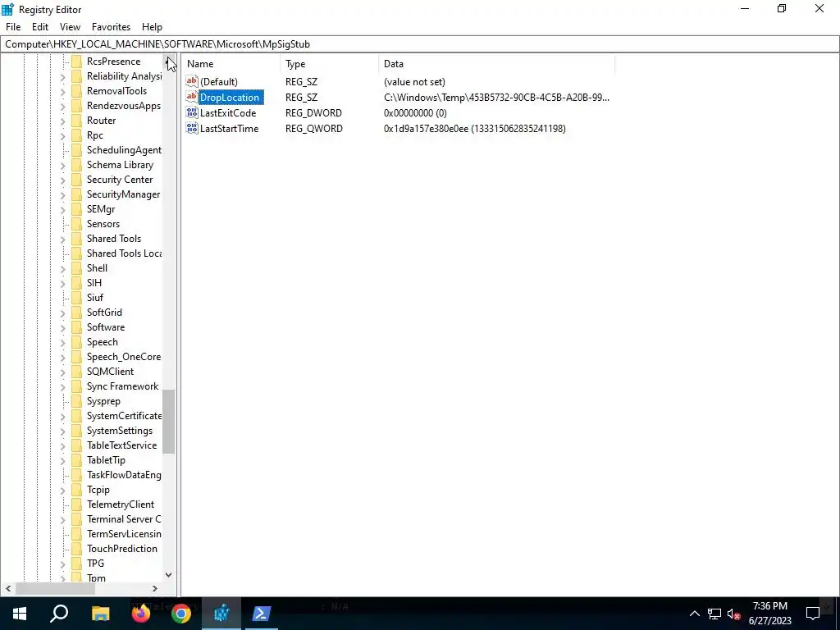Viewport: 840px width, 630px height.
Task: Select the LastExitCode value
Action: coord(228,112)
